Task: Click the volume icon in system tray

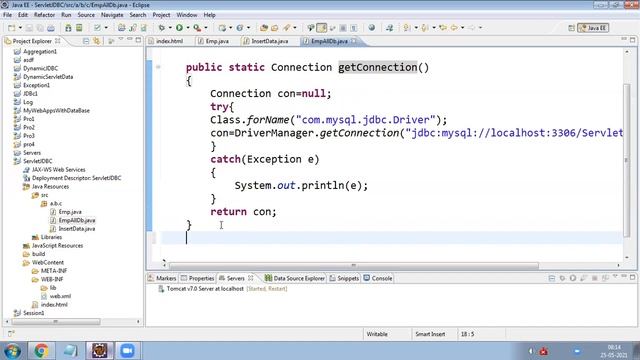Action: [x=531, y=351]
